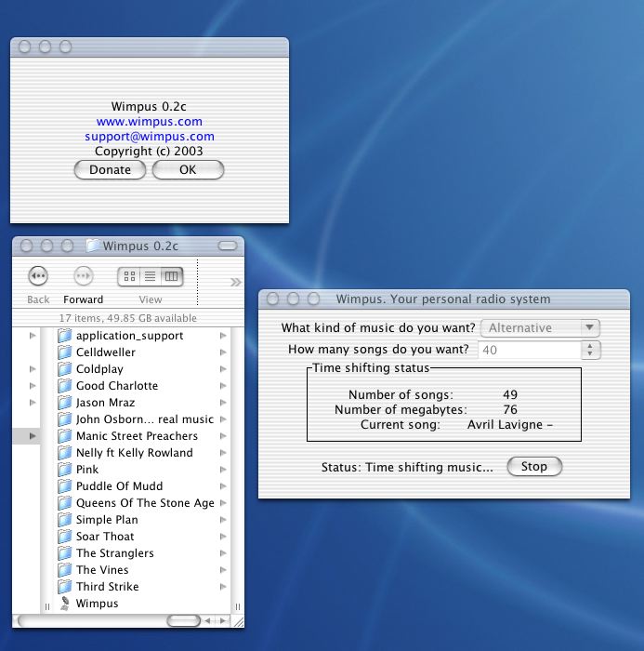Image resolution: width=644 pixels, height=651 pixels.
Task: Click the Puddle Of Mudd folder name
Action: pos(120,486)
